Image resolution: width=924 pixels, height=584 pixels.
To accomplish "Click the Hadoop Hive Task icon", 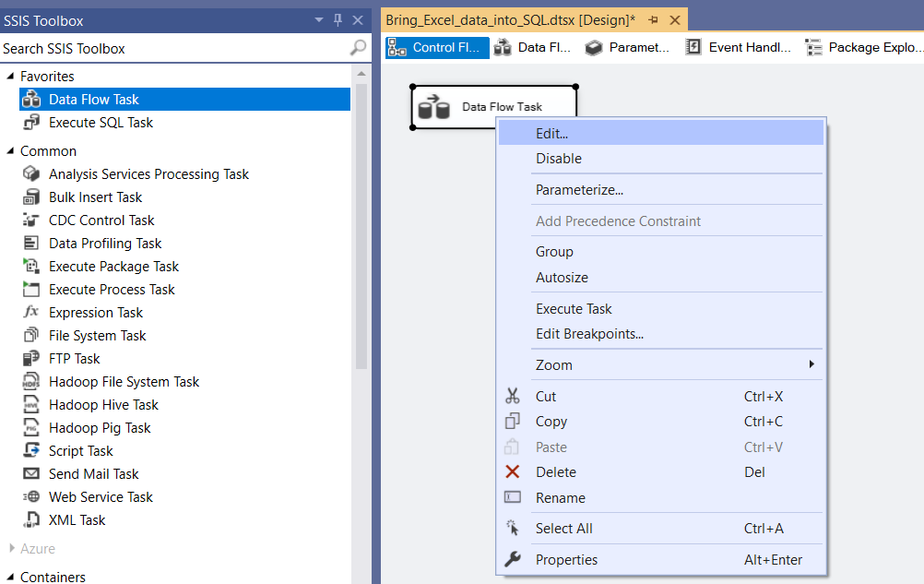I will click(31, 405).
